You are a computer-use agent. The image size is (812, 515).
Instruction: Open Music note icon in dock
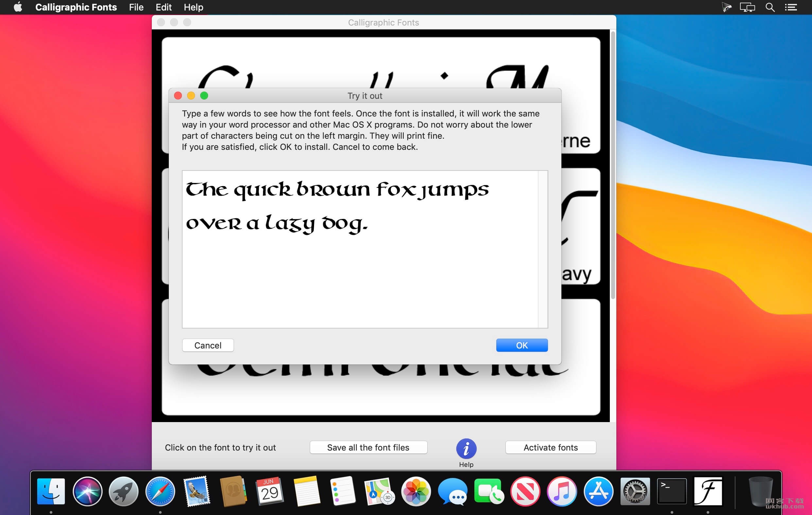[x=562, y=491]
